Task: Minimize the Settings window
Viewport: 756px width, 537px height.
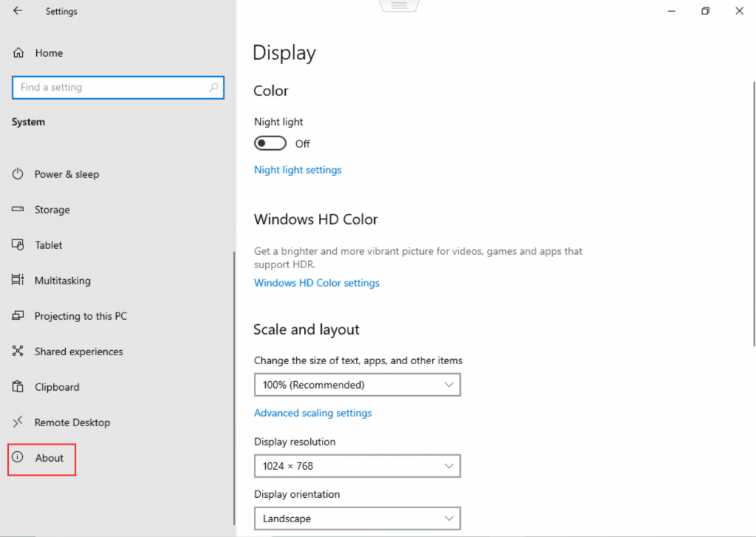Action: [x=671, y=10]
